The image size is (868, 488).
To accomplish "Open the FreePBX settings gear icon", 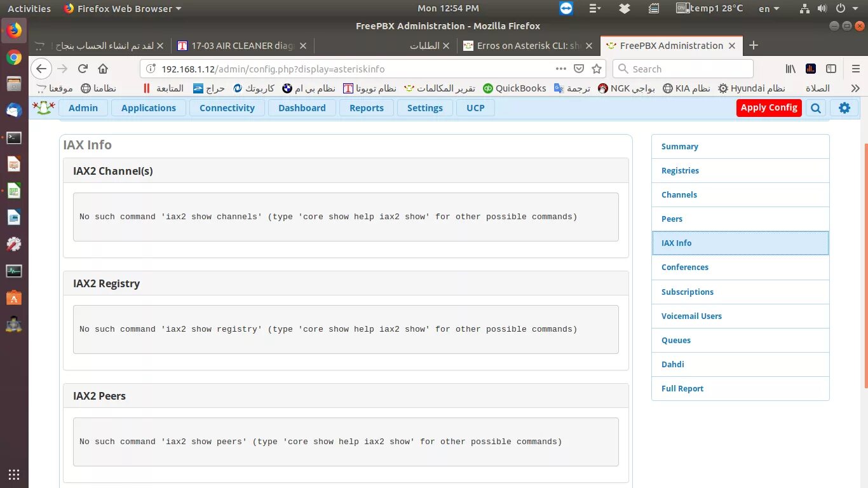I will point(844,108).
